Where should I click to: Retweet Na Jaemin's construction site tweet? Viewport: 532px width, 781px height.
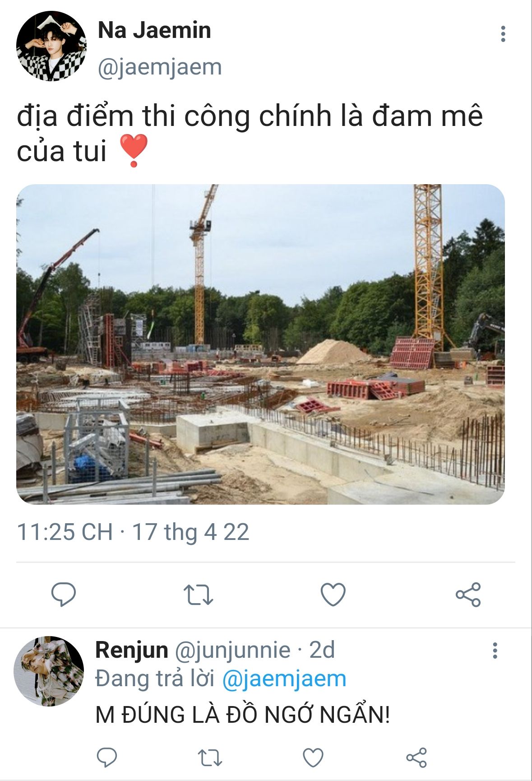tap(198, 595)
